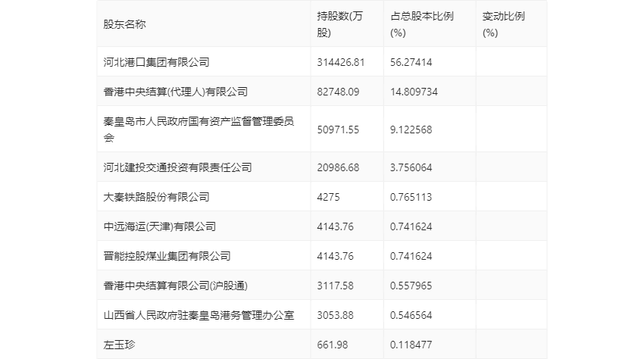Click shareholder 大秦铁路股份有限公司
This screenshot has width=644, height=359.
coord(157,197)
